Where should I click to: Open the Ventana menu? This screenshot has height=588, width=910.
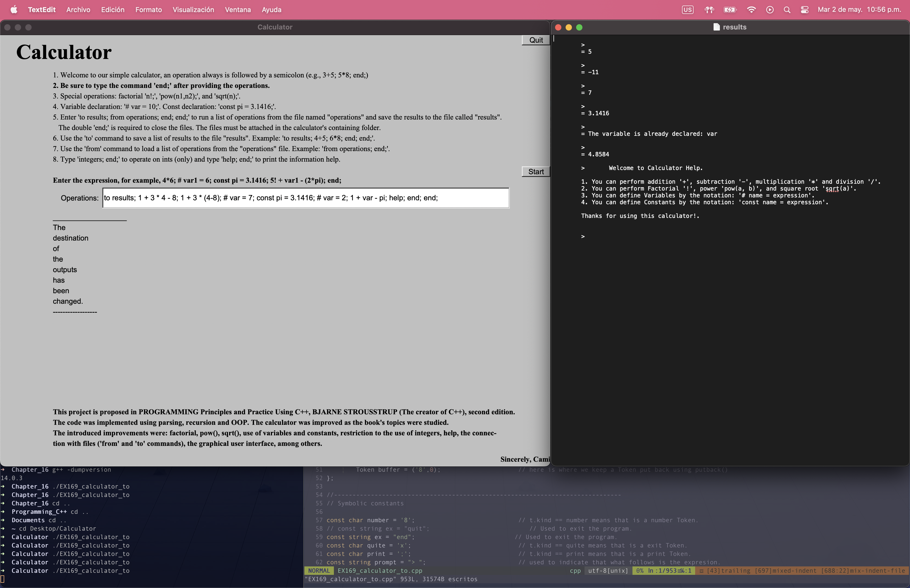pos(238,9)
